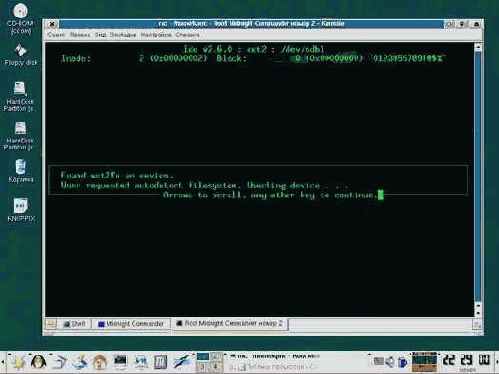Open the second Konsole menu (Edit)
499x374 pixels.
point(80,35)
